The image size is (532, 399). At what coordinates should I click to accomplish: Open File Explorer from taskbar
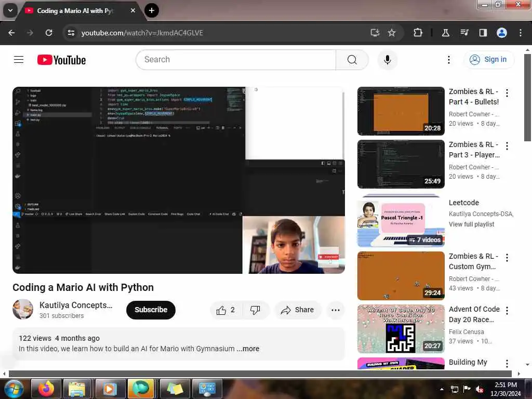point(77,389)
